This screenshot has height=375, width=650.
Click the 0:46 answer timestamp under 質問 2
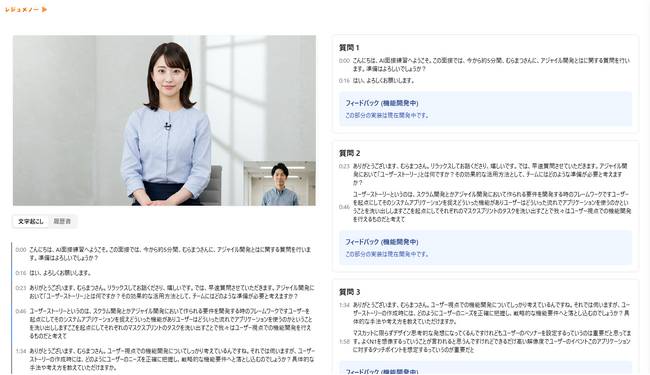click(344, 207)
